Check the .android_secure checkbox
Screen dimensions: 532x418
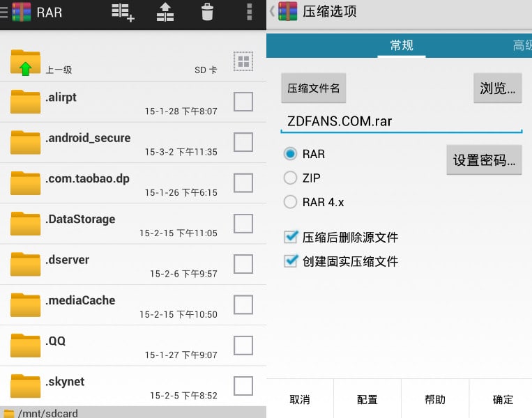tap(243, 142)
